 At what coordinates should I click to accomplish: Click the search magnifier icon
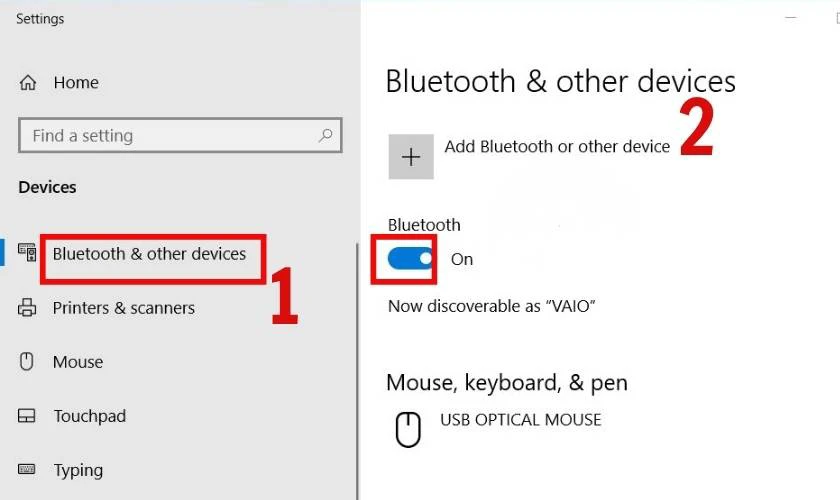pyautogui.click(x=325, y=135)
